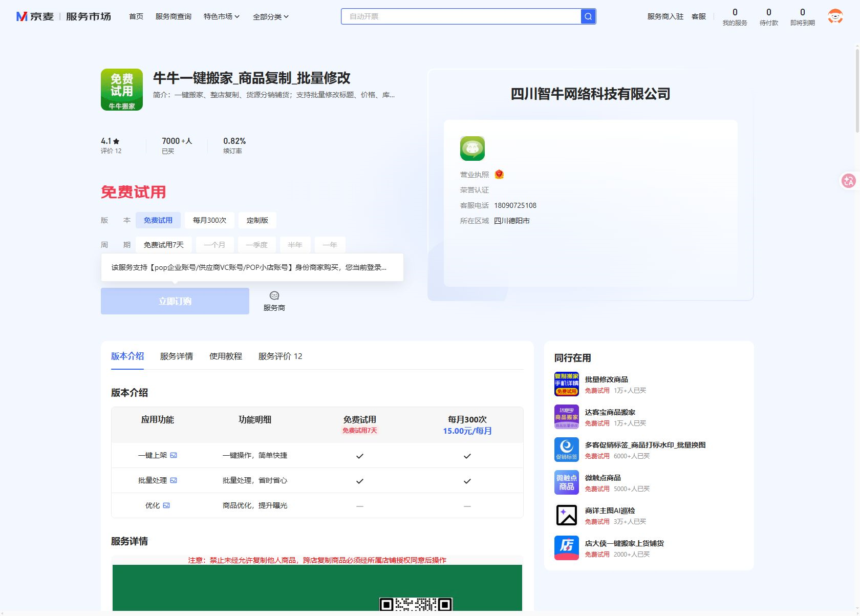Select the 免费试用7天 period option
This screenshot has width=860, height=616.
pos(164,245)
